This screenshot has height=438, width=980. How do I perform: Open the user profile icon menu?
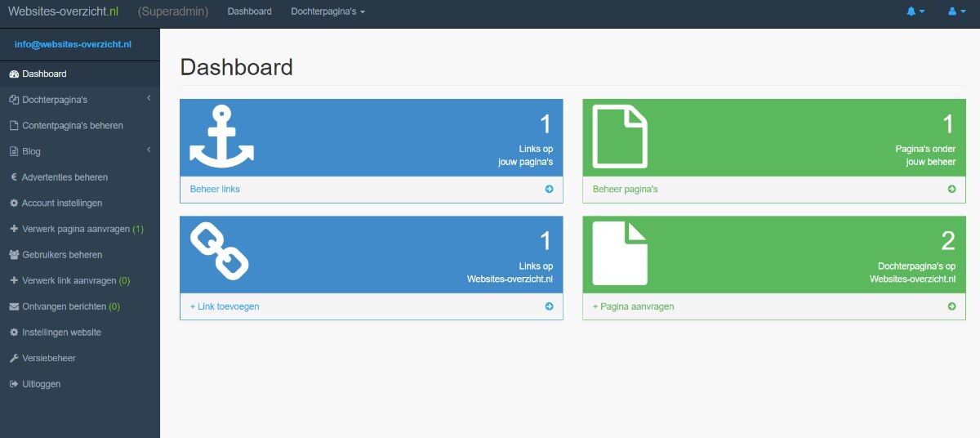(x=955, y=11)
